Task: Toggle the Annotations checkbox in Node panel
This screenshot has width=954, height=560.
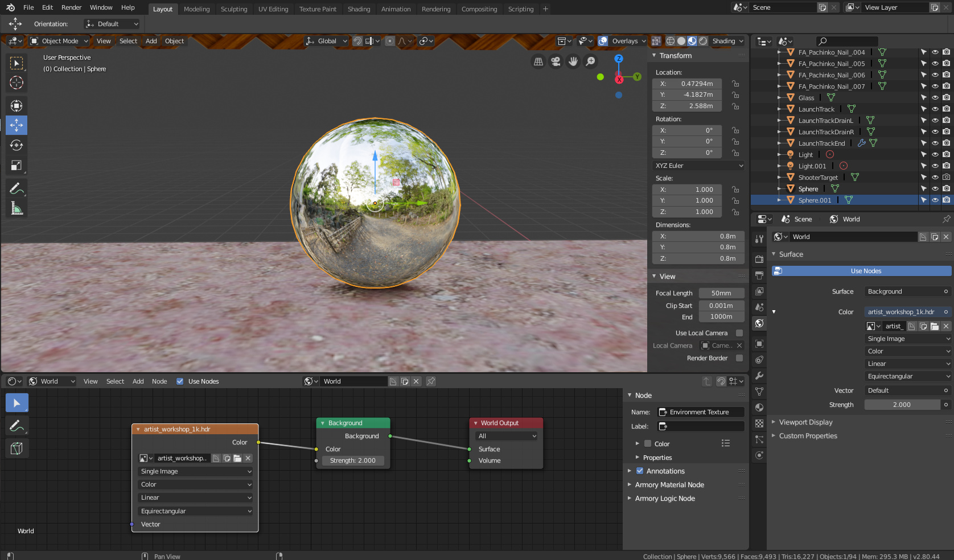Action: (640, 471)
